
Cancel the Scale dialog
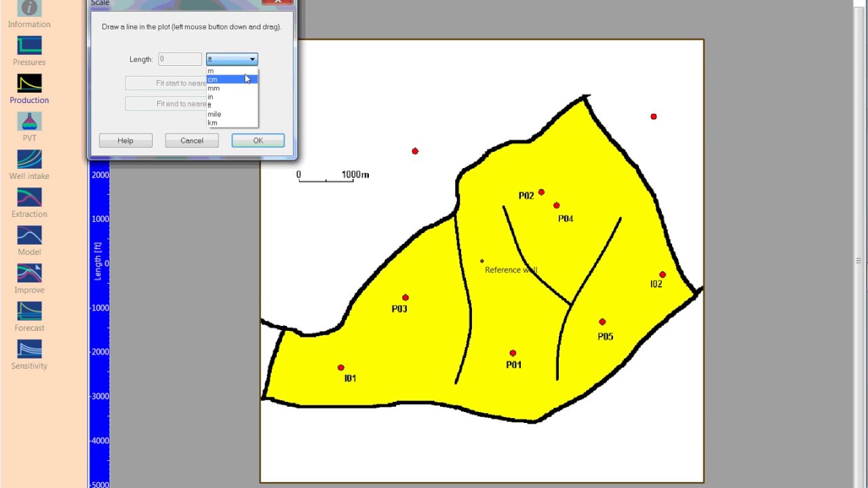click(192, 140)
